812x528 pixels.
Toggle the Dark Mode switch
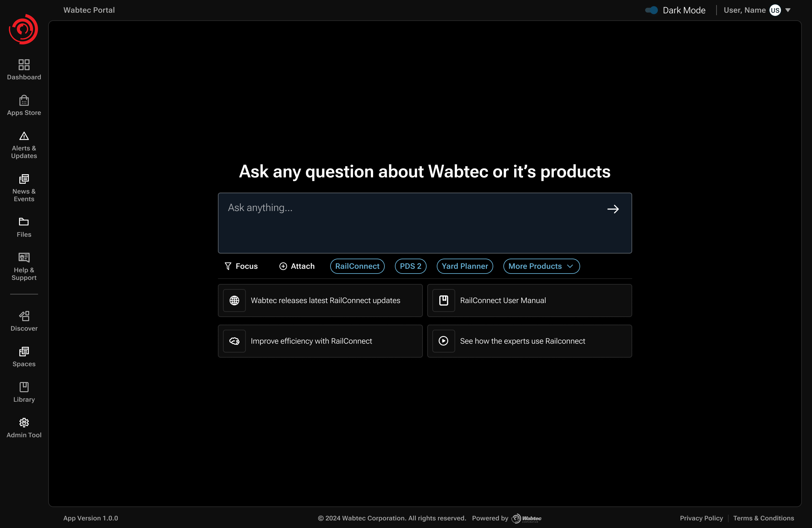tap(651, 10)
